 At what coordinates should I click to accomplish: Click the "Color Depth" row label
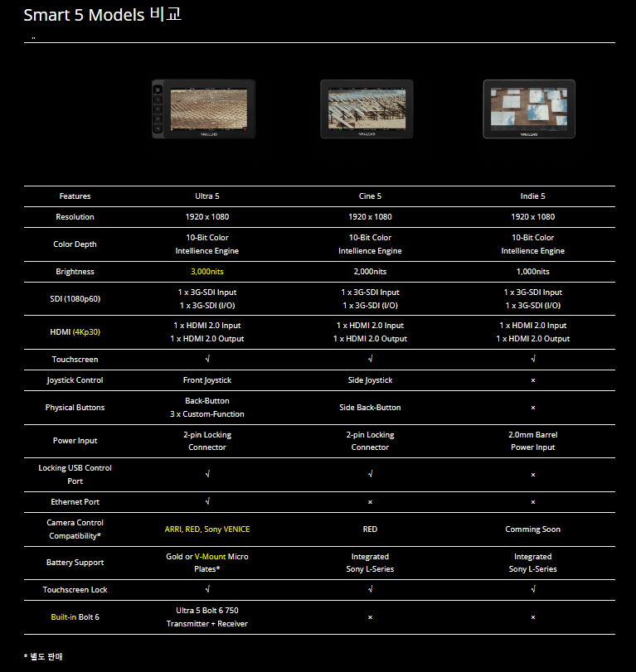point(75,244)
